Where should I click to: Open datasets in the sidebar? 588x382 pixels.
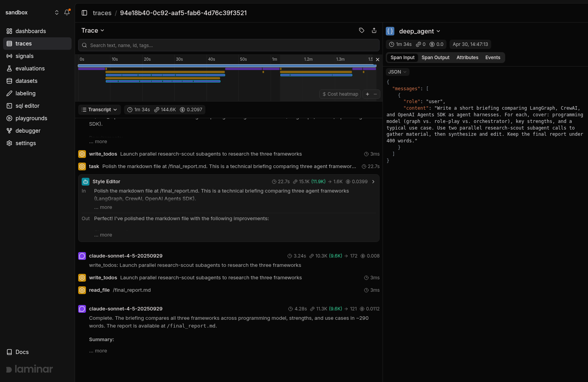point(37,81)
